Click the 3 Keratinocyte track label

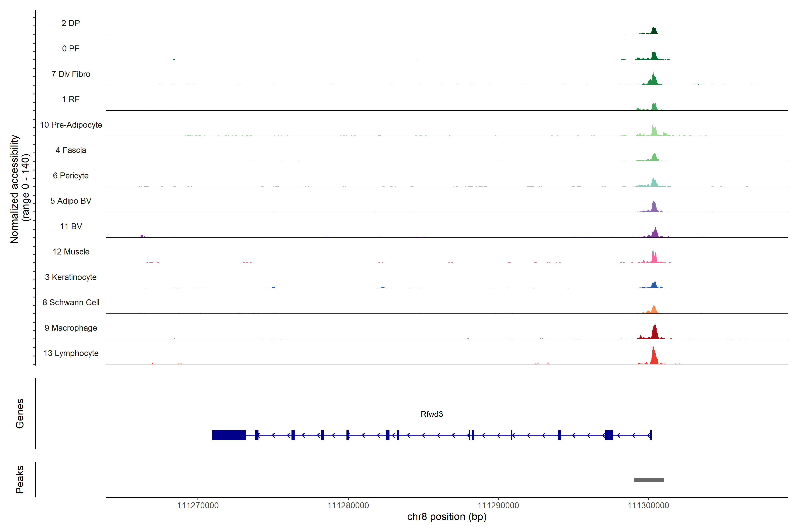pyautogui.click(x=70, y=277)
